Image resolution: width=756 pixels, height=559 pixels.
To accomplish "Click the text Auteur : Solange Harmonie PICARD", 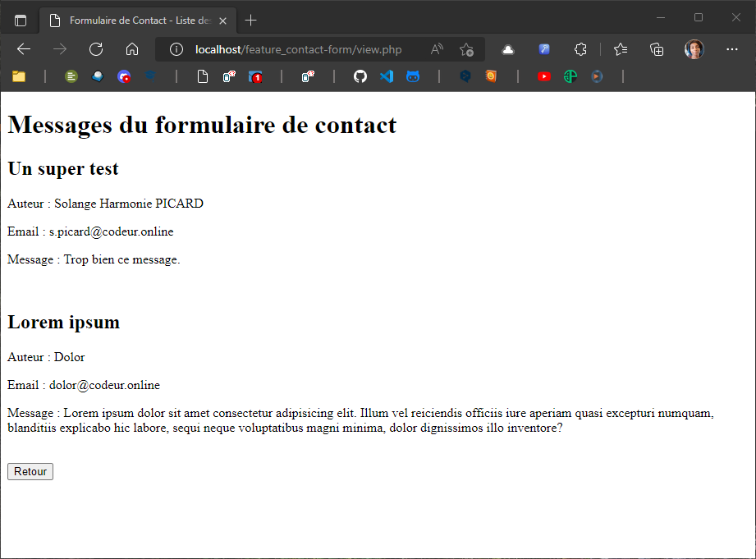I will (106, 204).
